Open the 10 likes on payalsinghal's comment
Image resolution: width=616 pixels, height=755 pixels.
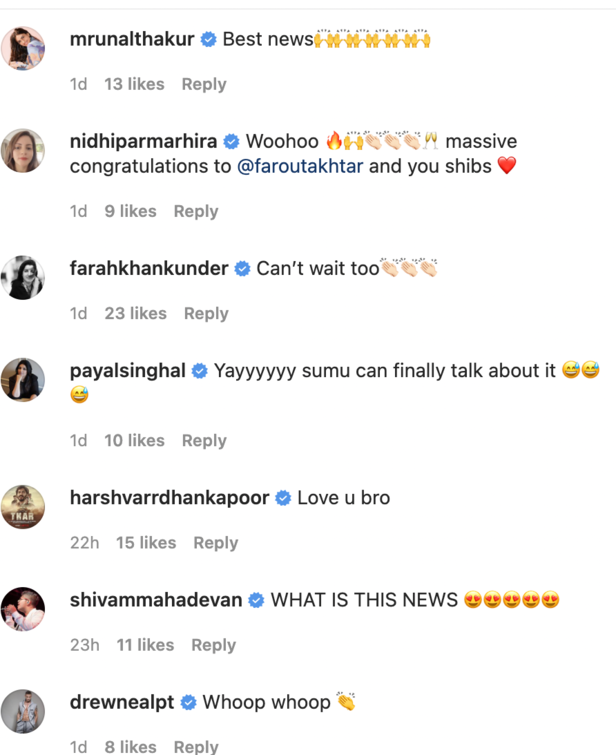134,441
